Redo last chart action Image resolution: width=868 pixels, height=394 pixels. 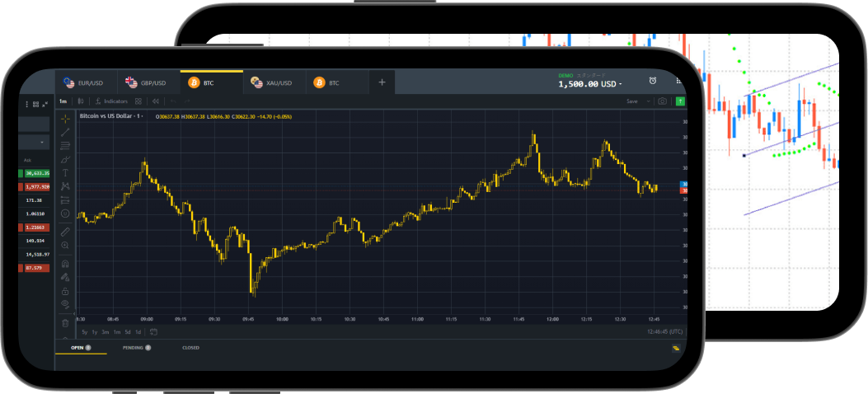point(186,101)
